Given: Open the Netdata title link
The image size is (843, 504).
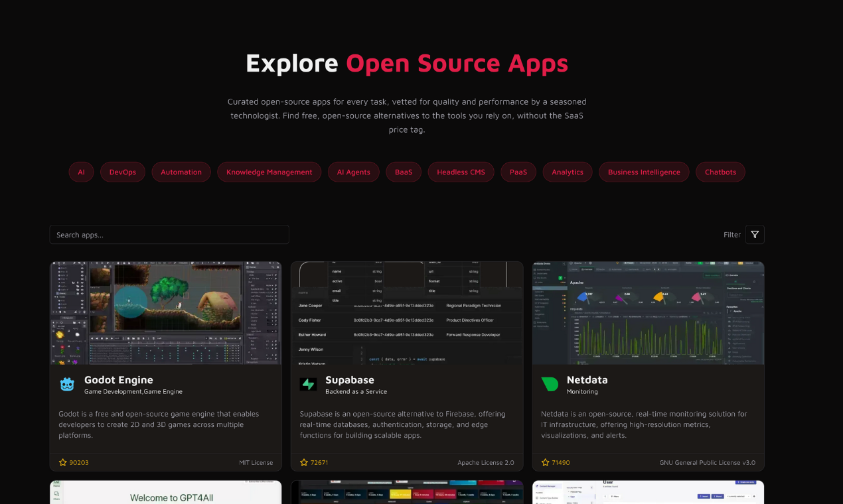Looking at the screenshot, I should coord(587,380).
